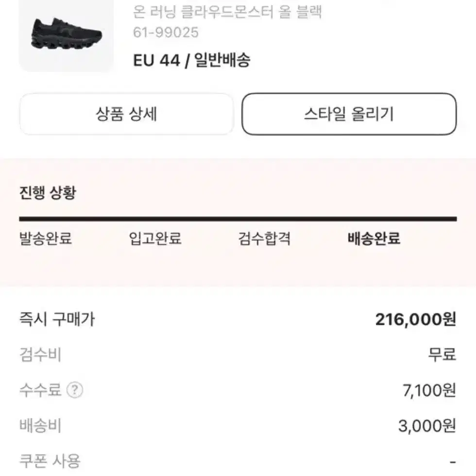Select the 즉시 구매가 label
Screen dimensions: 476x476
tap(57, 320)
